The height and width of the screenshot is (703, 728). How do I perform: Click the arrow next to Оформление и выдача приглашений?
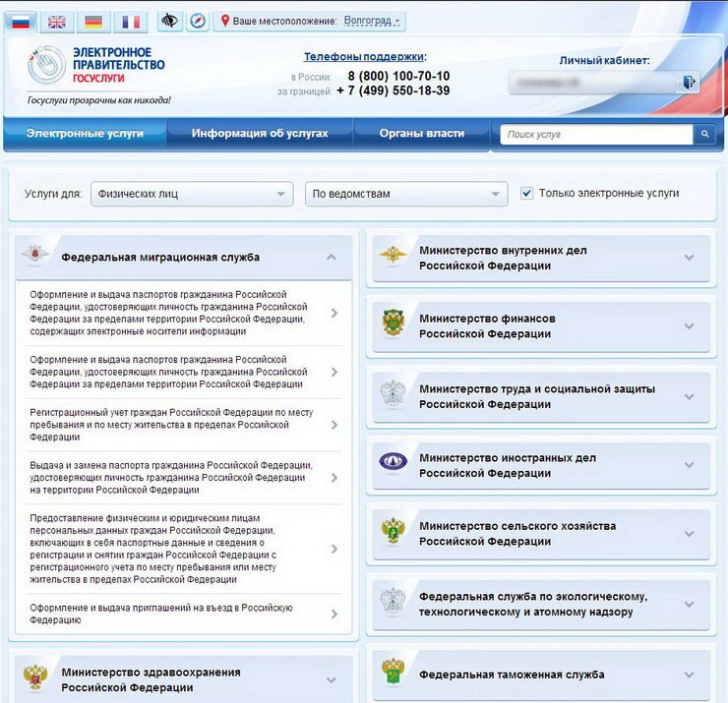(x=334, y=614)
